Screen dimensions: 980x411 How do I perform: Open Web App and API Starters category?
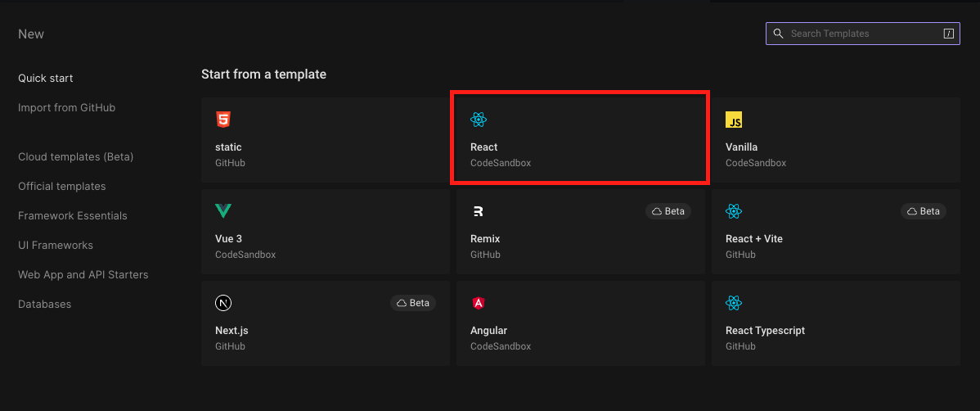coord(83,274)
